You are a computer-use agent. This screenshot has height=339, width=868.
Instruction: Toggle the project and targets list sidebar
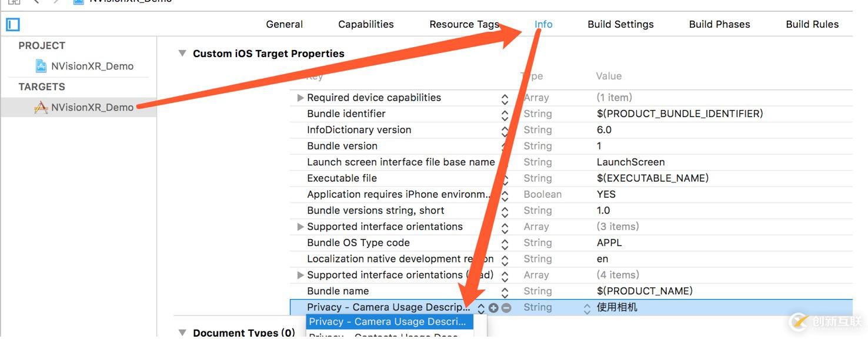click(x=13, y=25)
